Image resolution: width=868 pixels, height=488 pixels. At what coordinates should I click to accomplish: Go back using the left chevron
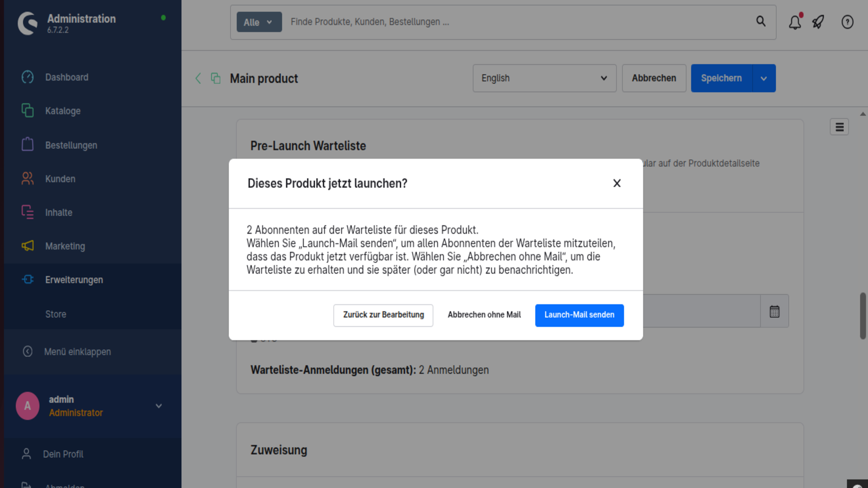pyautogui.click(x=198, y=78)
